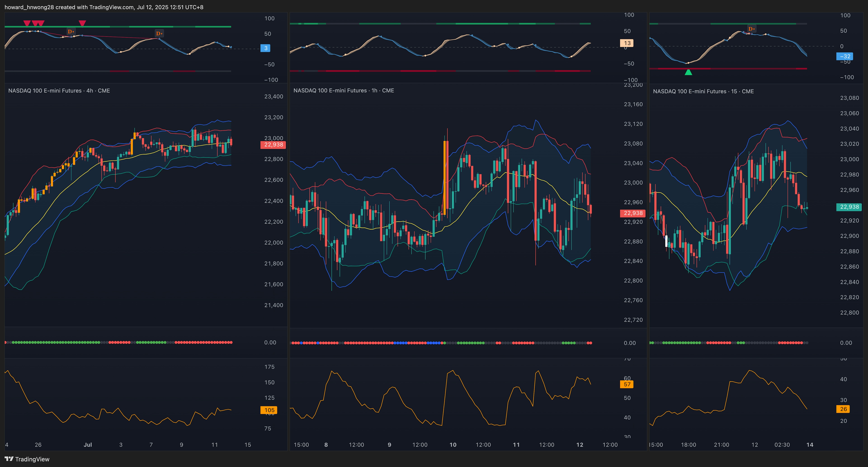Viewport: 868px width, 467px height.
Task: Click the 22,720 level on the 1h price axis
Action: tap(633, 320)
